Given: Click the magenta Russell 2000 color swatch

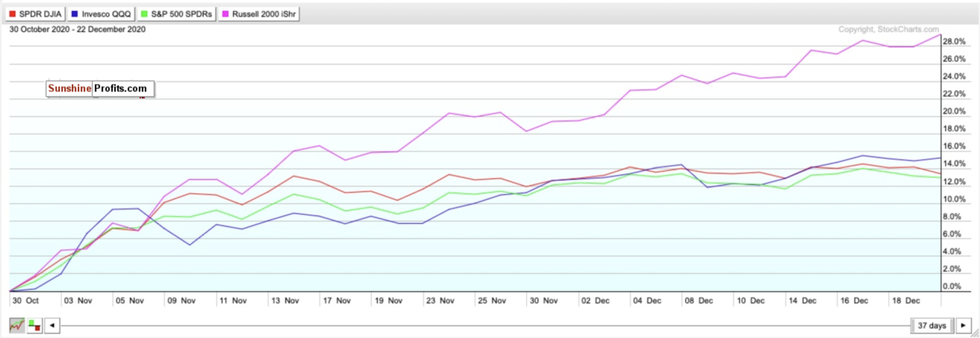Looking at the screenshot, I should point(225,14).
